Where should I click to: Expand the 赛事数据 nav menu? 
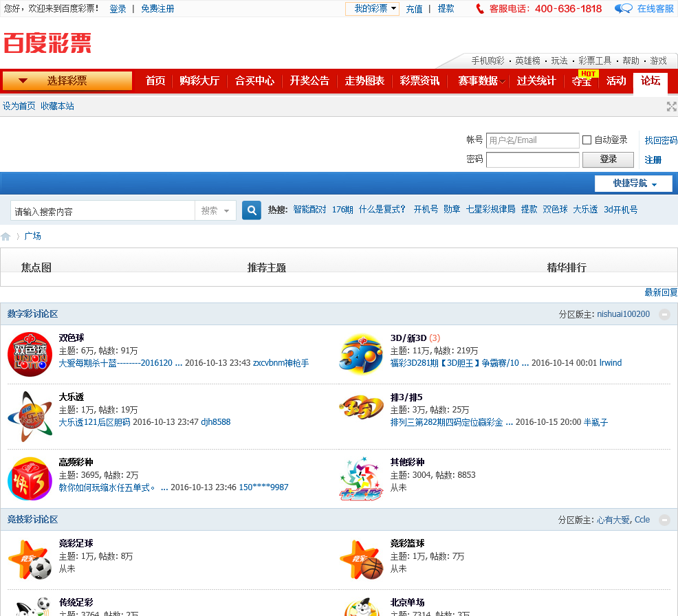(x=481, y=81)
